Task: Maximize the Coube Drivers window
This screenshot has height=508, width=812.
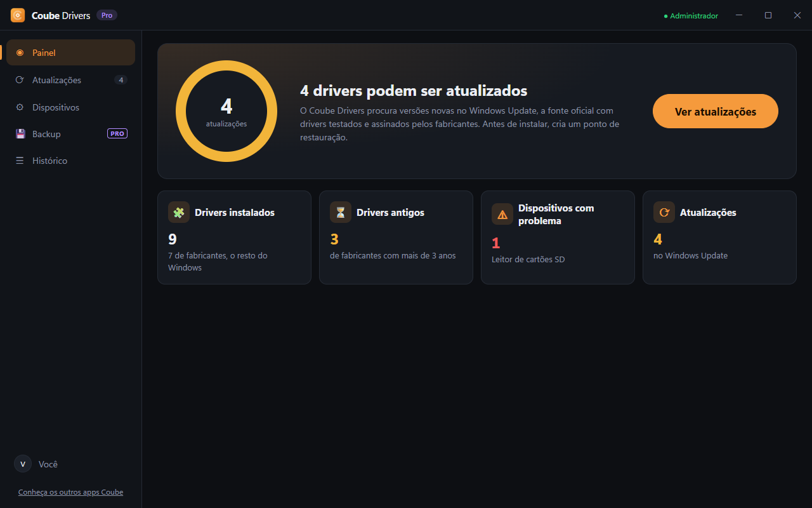Action: (x=768, y=15)
